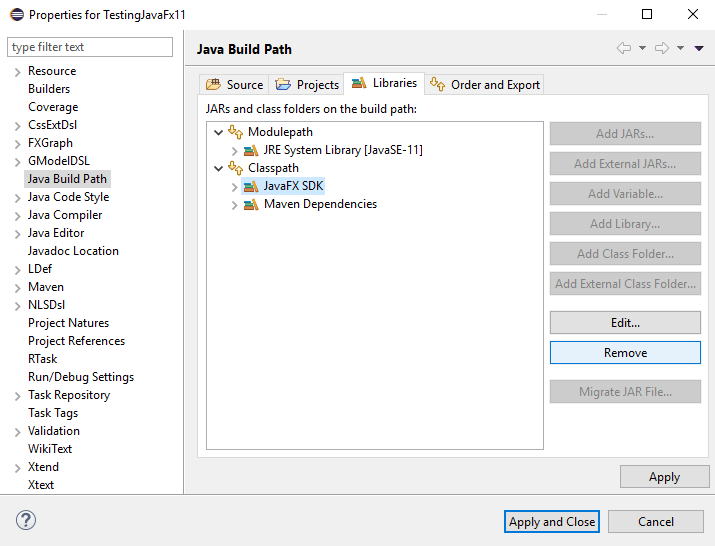The height and width of the screenshot is (546, 715).
Task: Open the forward history dropdown arrow
Action: [x=680, y=48]
